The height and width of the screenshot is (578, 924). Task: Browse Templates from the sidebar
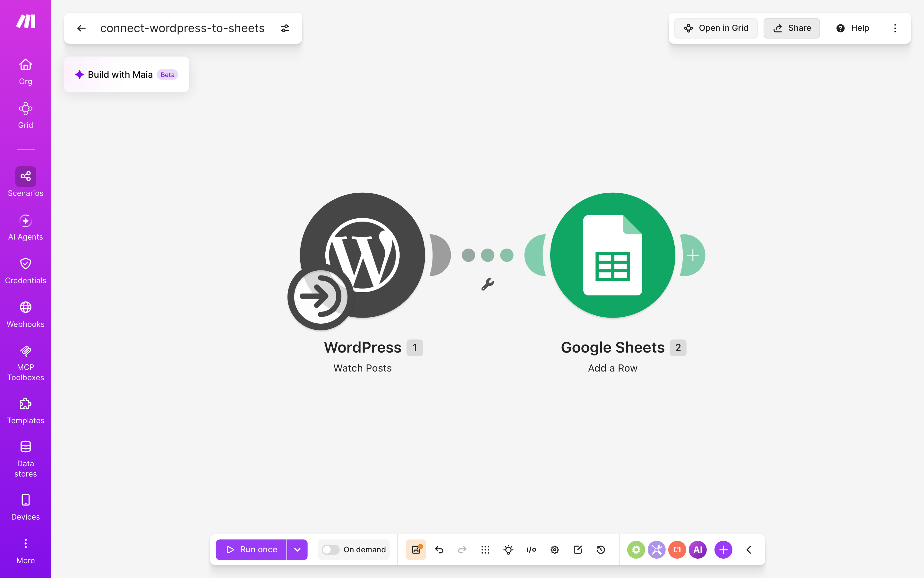click(x=26, y=411)
